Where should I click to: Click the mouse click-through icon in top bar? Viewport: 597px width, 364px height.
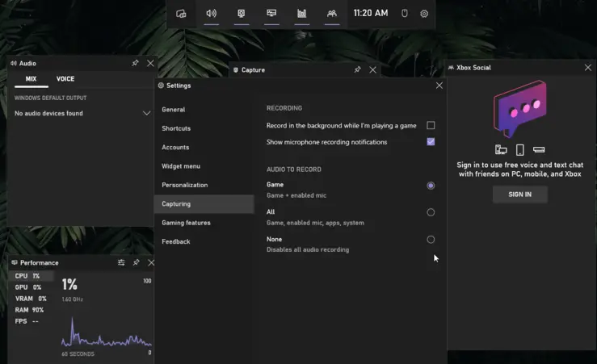point(405,14)
